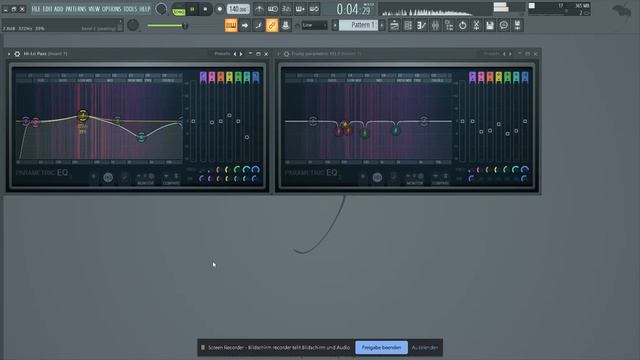Click the multilink controllers icon
640x360 pixels.
(x=258, y=25)
